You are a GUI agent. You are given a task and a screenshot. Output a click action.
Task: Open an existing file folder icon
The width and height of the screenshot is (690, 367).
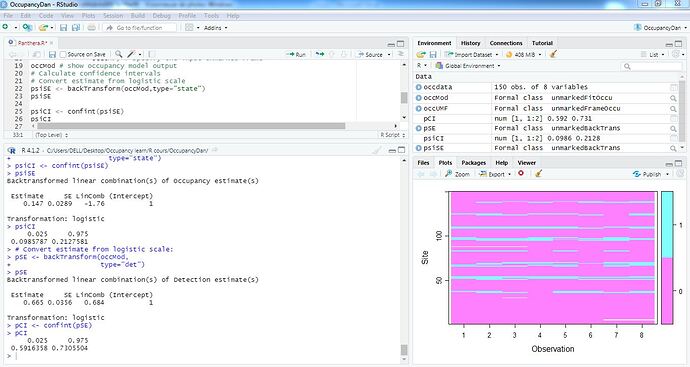pos(43,27)
